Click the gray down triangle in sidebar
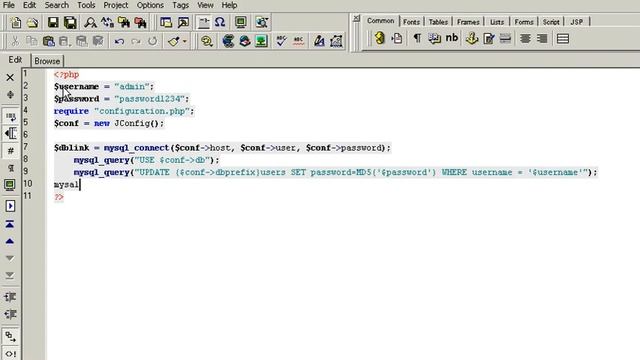 tap(10, 258)
